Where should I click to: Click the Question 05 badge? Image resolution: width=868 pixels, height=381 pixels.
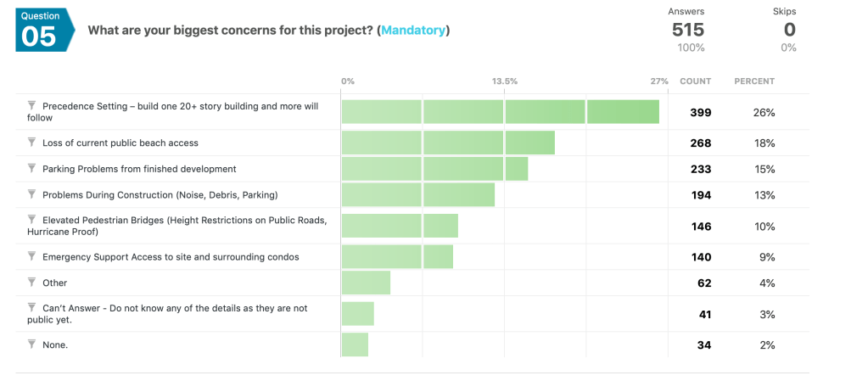[40, 31]
